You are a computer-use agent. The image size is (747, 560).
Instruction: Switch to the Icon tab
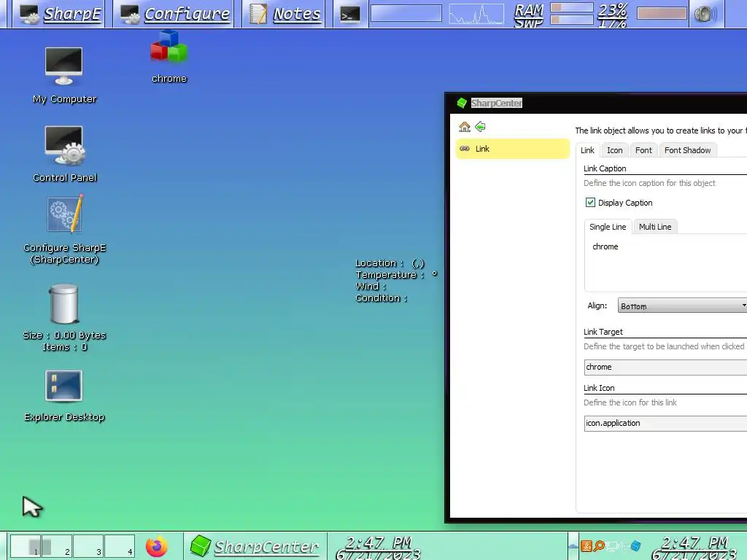pyautogui.click(x=614, y=150)
